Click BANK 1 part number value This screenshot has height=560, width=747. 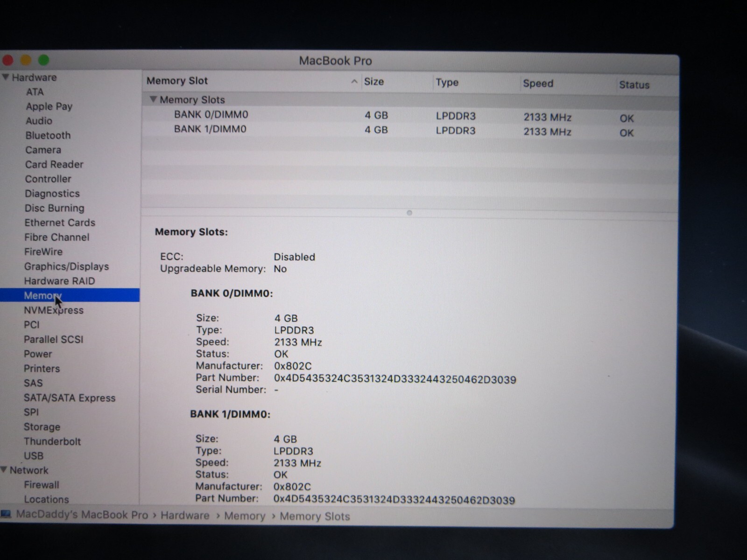(x=394, y=500)
